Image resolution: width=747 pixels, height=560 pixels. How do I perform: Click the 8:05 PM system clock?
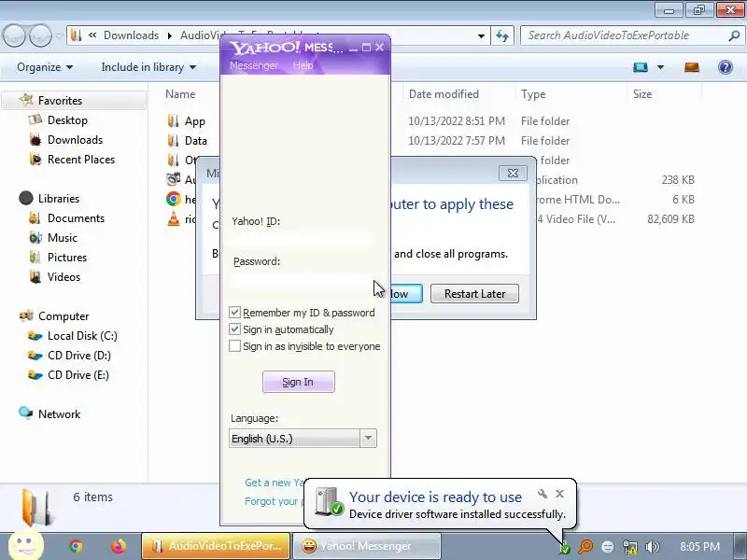coord(699,547)
